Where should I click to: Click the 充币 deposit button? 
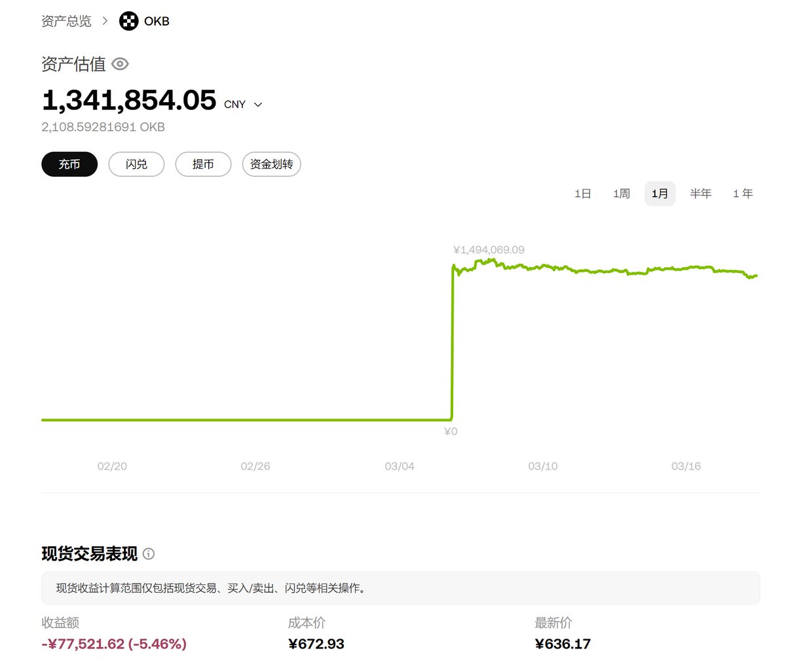click(x=69, y=164)
